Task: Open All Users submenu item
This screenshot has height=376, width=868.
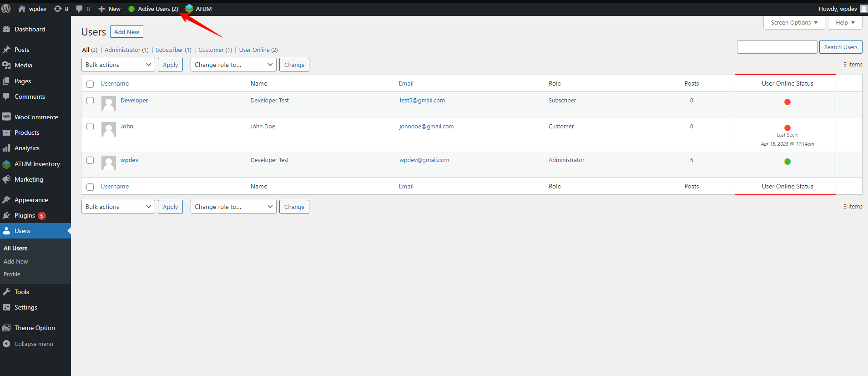Action: pyautogui.click(x=15, y=248)
